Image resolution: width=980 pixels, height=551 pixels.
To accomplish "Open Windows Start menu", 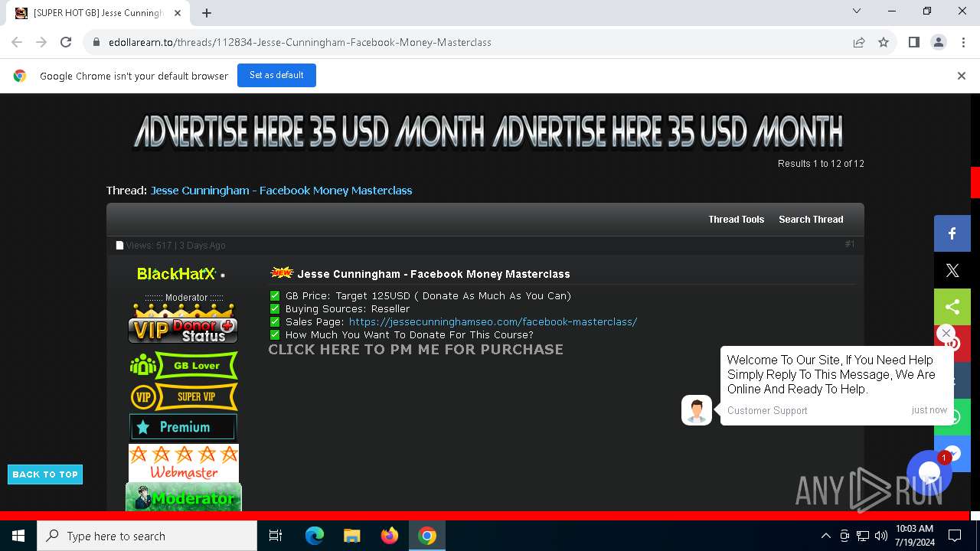I will pos(18,536).
